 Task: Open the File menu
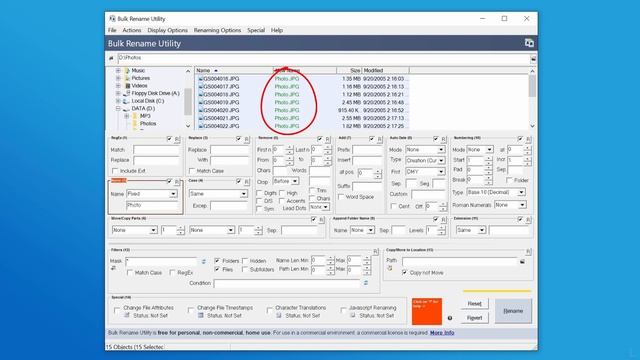click(x=112, y=30)
